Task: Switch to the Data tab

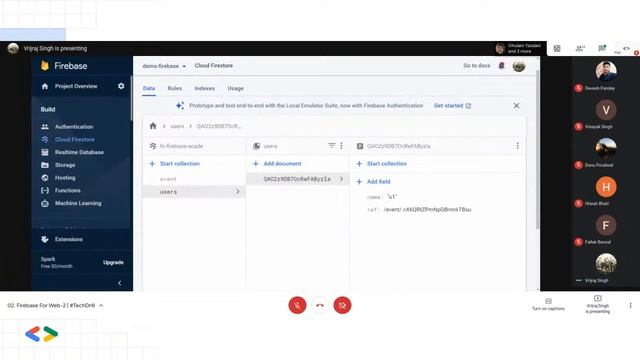Action: [149, 88]
